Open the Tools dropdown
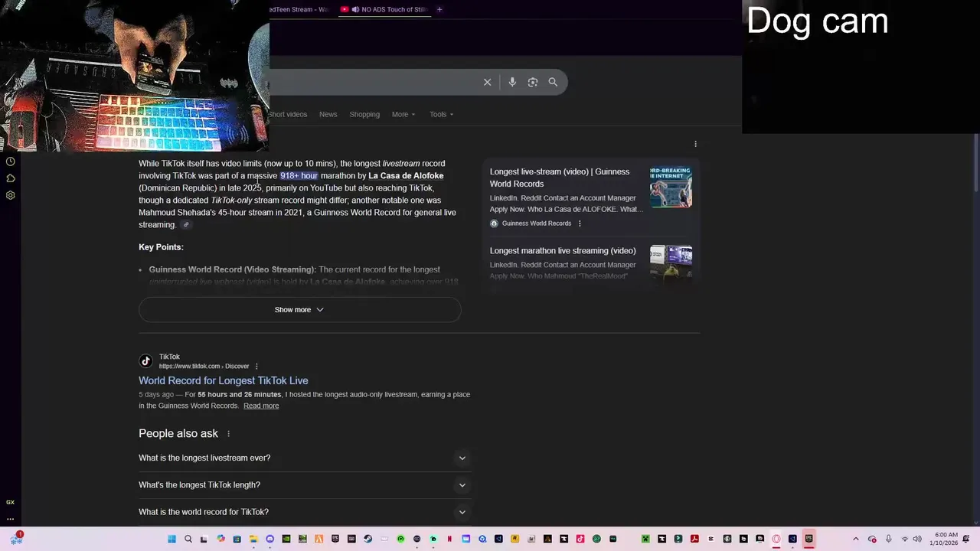980x551 pixels. (x=442, y=114)
